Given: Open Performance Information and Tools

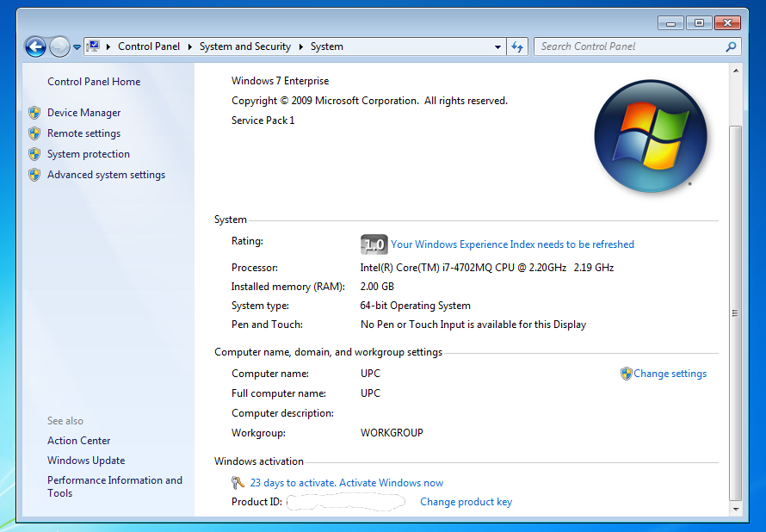Looking at the screenshot, I should 114,486.
